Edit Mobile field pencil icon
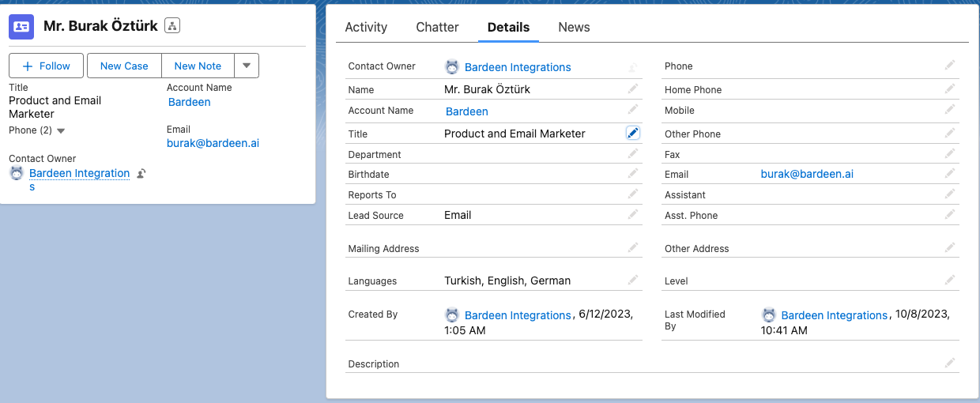 pyautogui.click(x=950, y=109)
